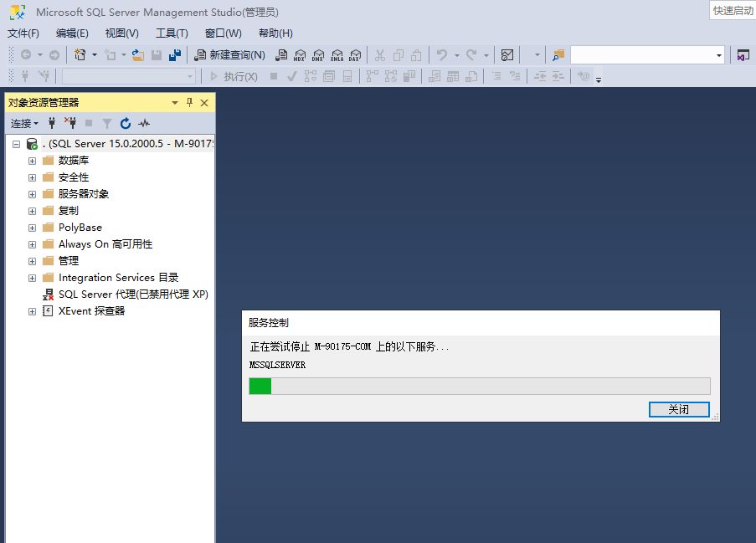This screenshot has width=756, height=543.
Task: Click the New Project toolbar icon
Action: (80, 55)
